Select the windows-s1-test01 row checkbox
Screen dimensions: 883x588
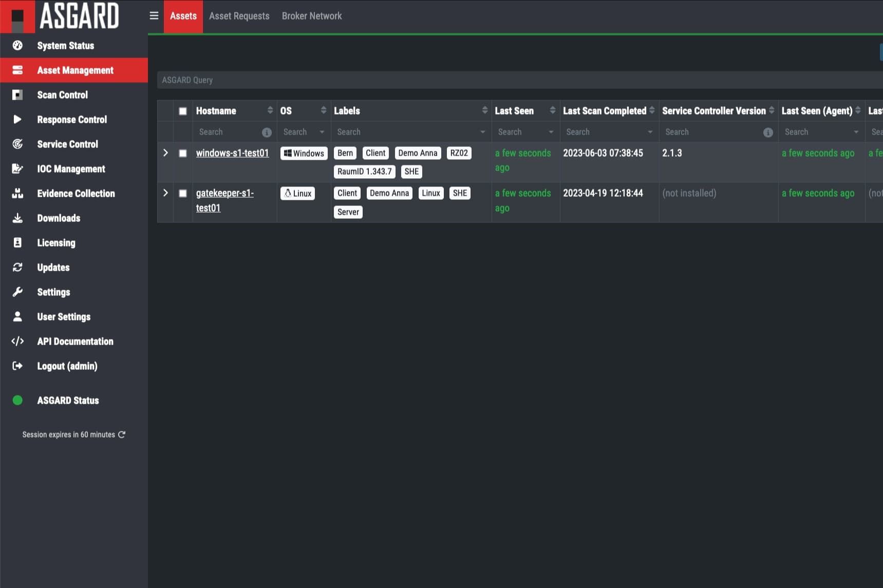[182, 153]
